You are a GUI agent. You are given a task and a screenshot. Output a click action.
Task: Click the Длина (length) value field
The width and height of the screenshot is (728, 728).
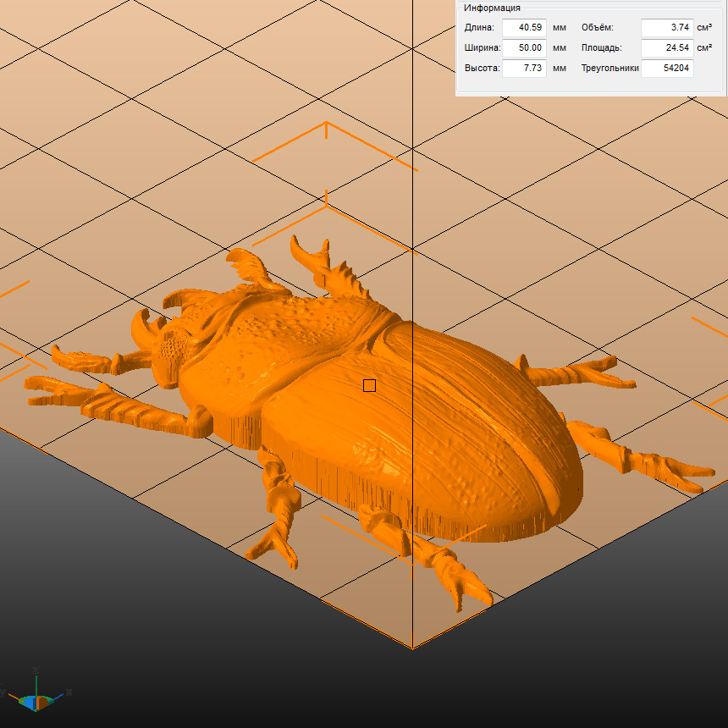pos(524,28)
